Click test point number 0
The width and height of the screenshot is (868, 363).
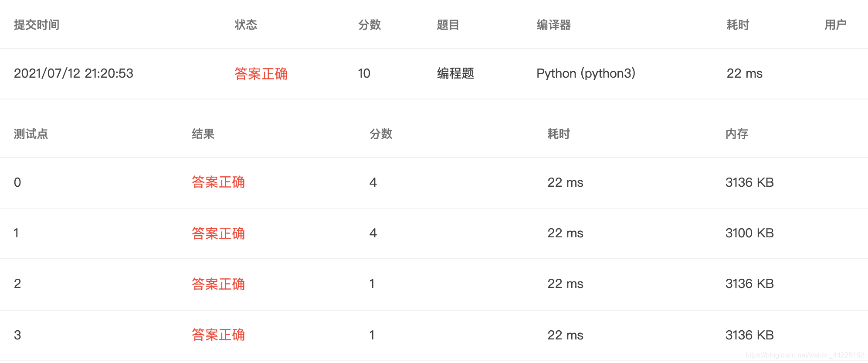[17, 182]
